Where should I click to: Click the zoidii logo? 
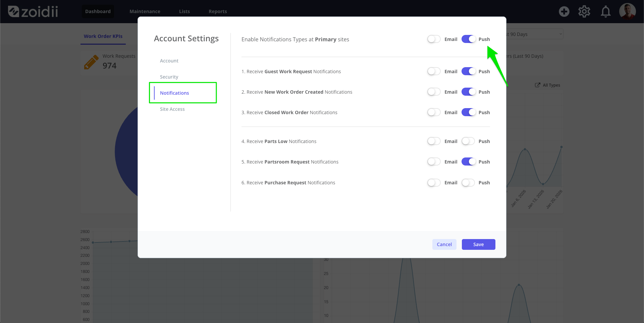[33, 12]
